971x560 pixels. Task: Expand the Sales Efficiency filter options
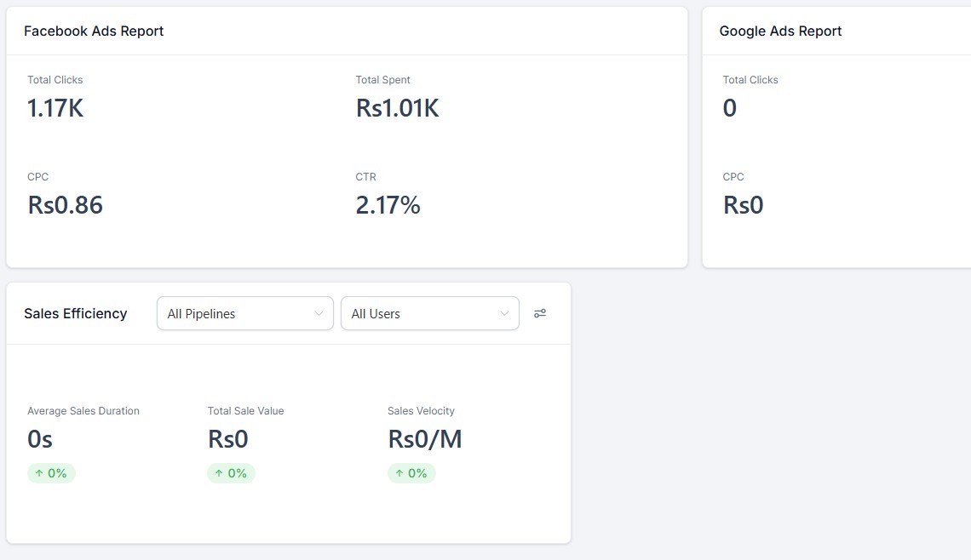click(x=540, y=313)
